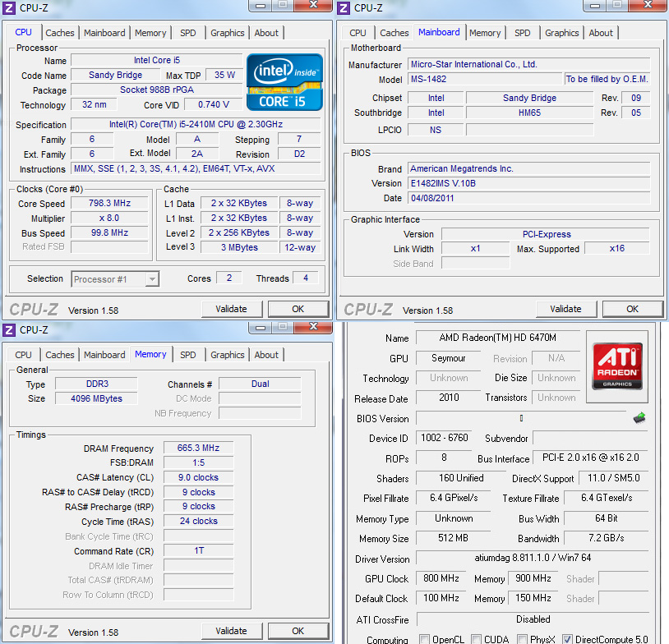
Task: Click the Southbridge value HM65
Action: (x=529, y=113)
